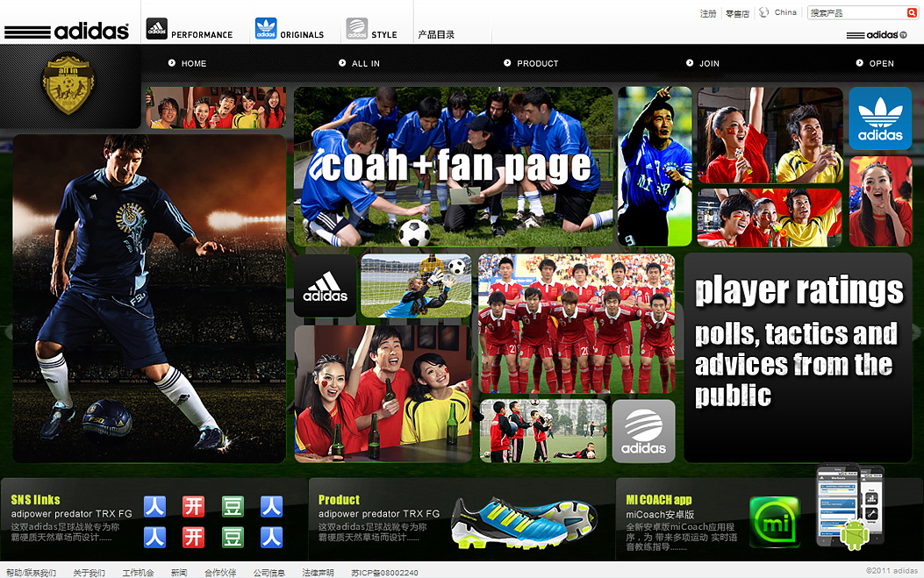Click the blue adidas Originals trefoil tile
Screen dimensions: 924x578
coord(880,118)
